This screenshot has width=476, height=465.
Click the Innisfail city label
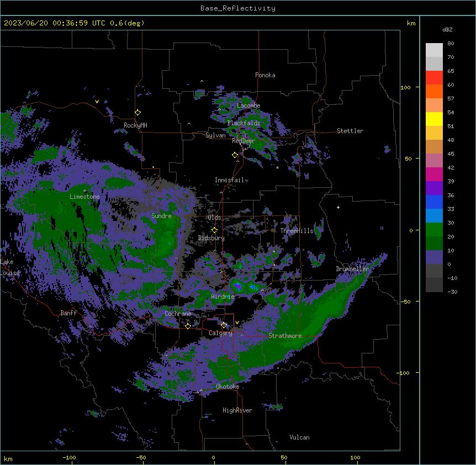(x=229, y=180)
